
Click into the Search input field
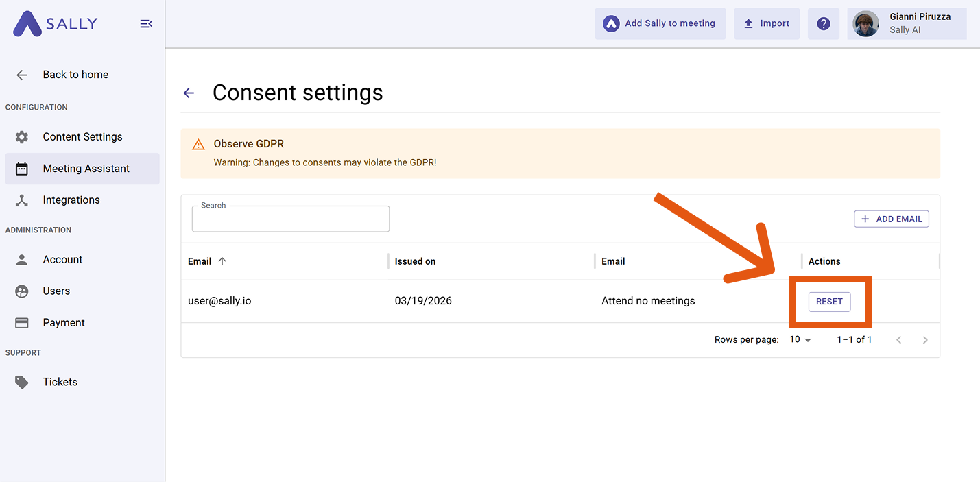click(290, 220)
